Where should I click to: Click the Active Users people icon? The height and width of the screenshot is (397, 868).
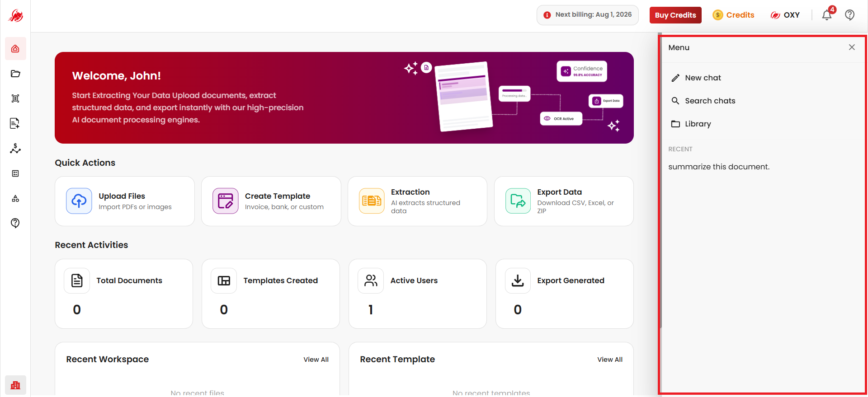(x=371, y=280)
